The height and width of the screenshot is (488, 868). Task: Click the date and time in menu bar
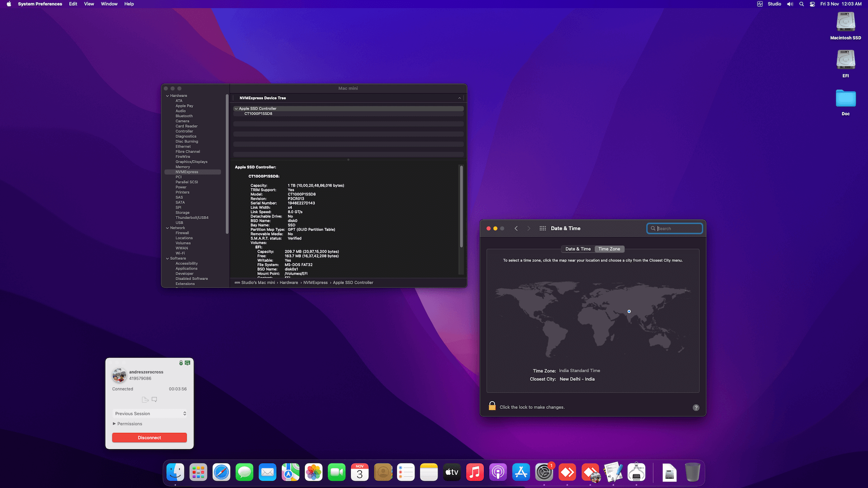[x=841, y=4]
